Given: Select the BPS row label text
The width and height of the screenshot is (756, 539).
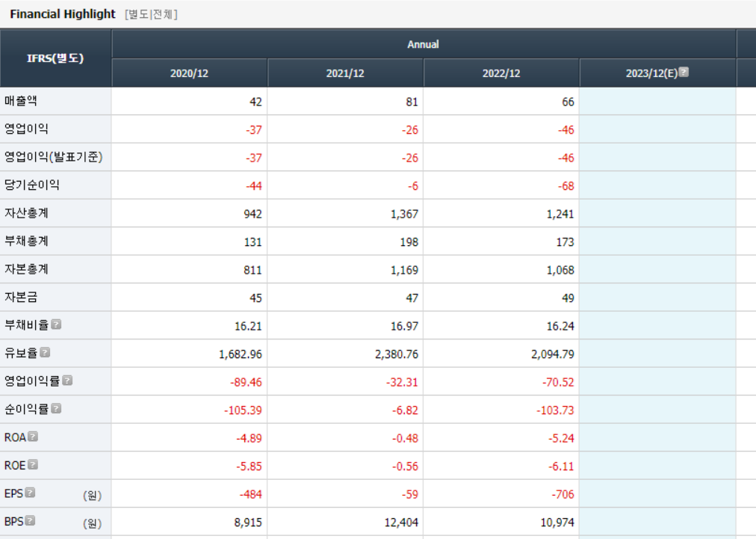Looking at the screenshot, I should point(13,521).
